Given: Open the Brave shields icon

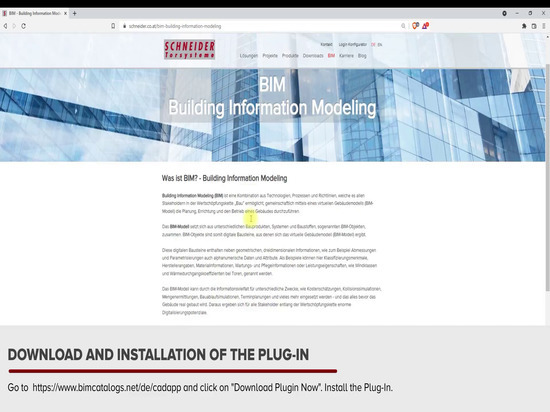Looking at the screenshot, I should 415,26.
